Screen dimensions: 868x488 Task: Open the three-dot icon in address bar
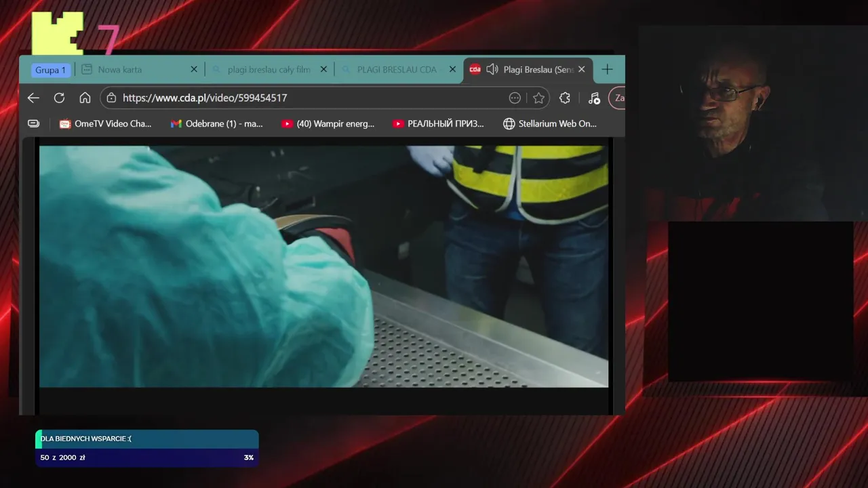[515, 98]
